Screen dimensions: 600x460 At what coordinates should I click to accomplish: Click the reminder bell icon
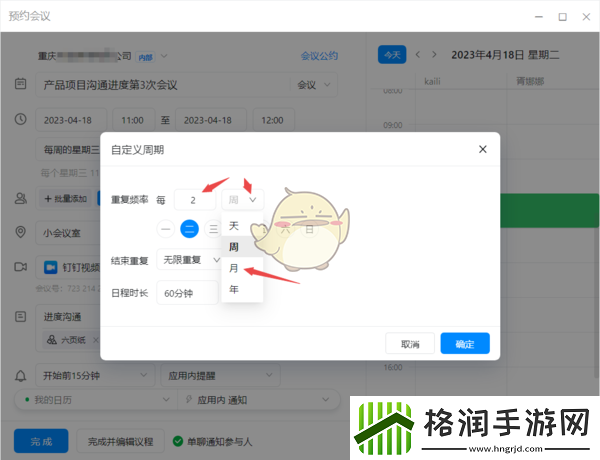pyautogui.click(x=21, y=376)
